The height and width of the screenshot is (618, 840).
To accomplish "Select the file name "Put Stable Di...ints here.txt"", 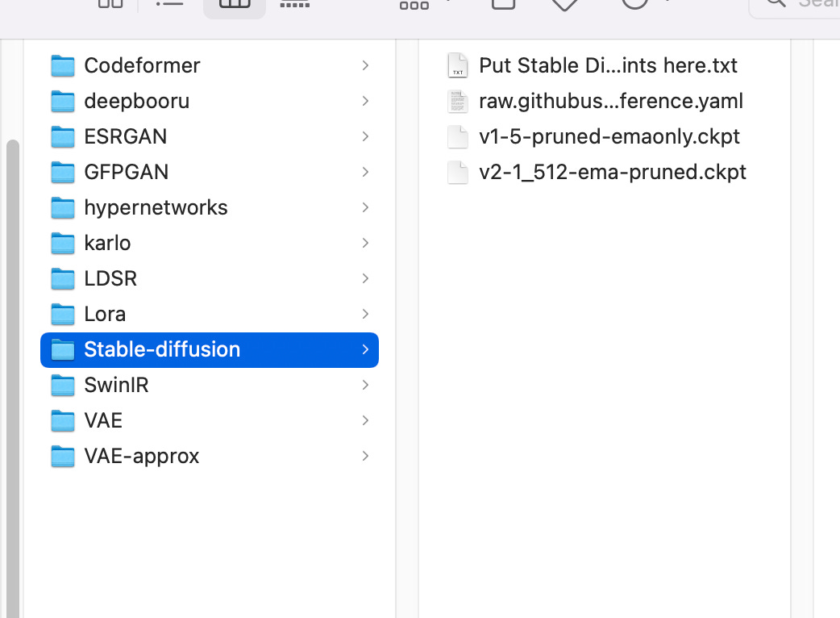I will coord(608,65).
